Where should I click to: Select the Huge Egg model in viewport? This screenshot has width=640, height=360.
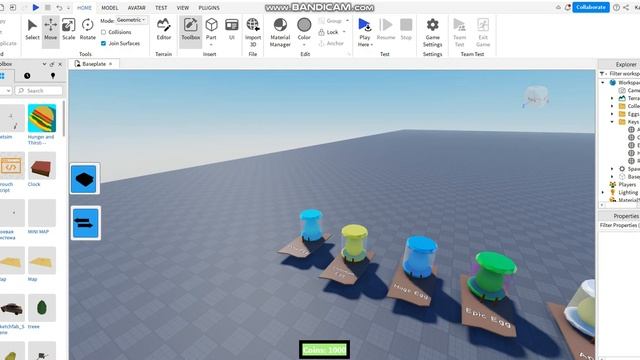pos(420,258)
